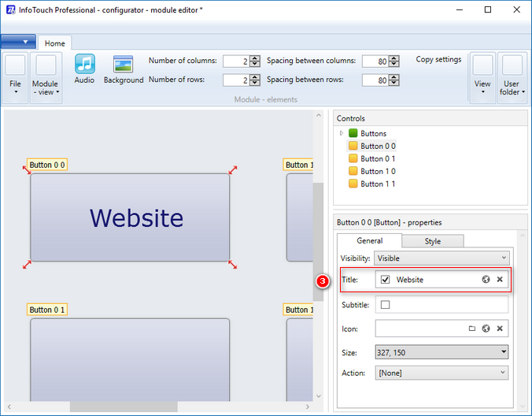
Task: Click the Copy settings button
Action: tap(438, 60)
